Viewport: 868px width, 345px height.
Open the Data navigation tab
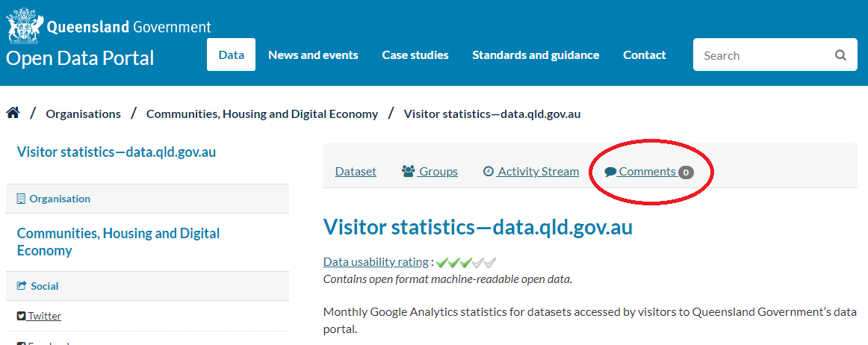231,55
